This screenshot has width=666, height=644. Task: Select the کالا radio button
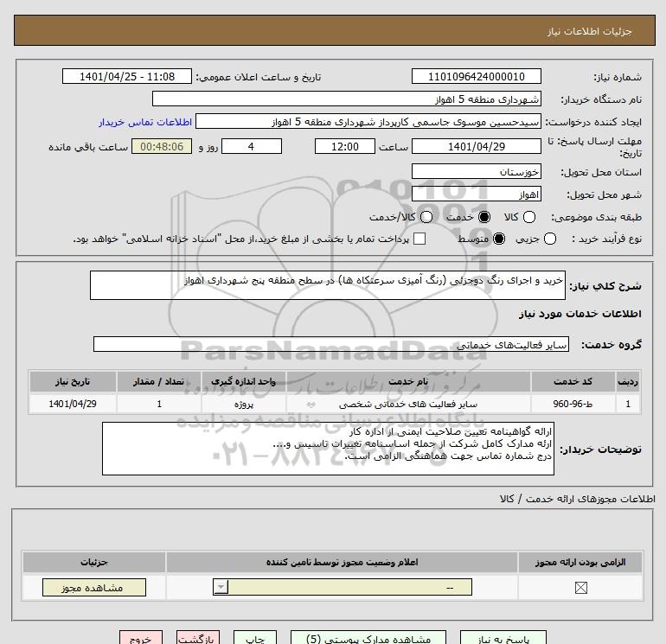coord(529,217)
